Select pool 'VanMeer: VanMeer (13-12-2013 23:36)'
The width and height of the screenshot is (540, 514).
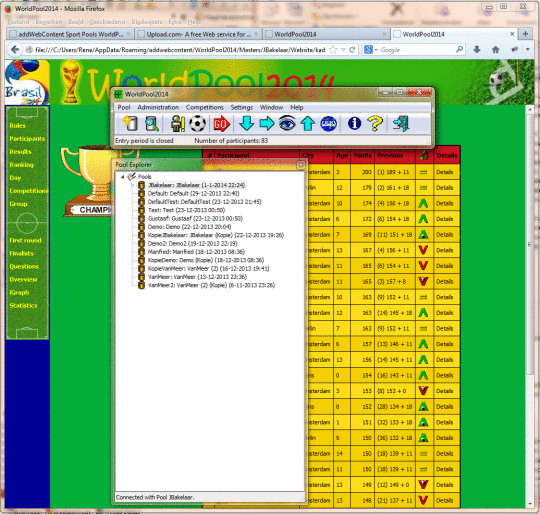click(x=197, y=277)
